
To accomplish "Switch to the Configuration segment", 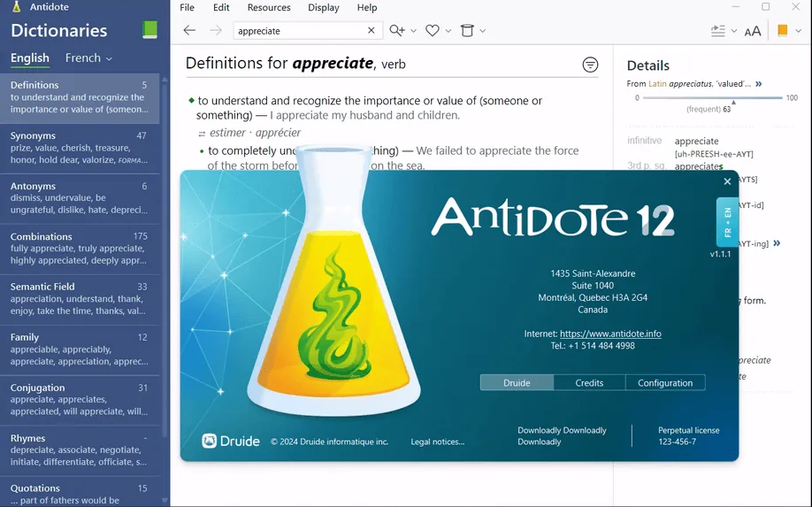I will point(665,383).
